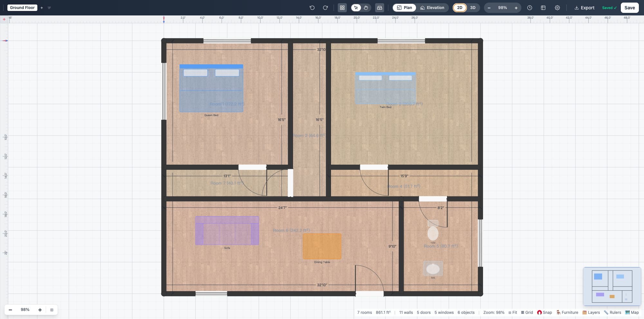The image size is (644, 319).
Task: Export the floor plan
Action: [584, 8]
